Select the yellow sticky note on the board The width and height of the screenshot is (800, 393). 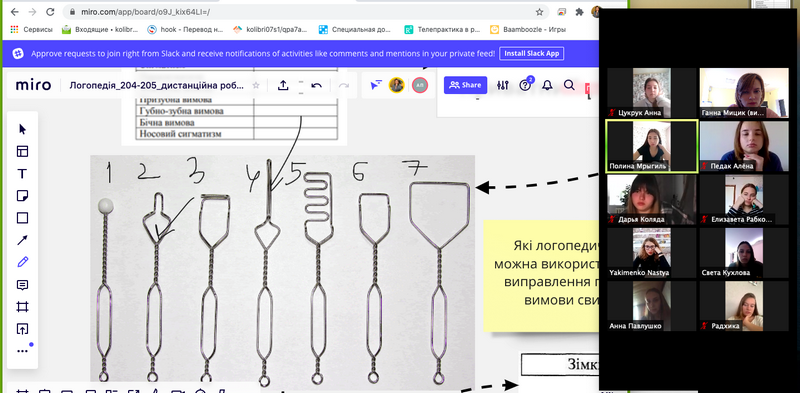[x=541, y=276]
